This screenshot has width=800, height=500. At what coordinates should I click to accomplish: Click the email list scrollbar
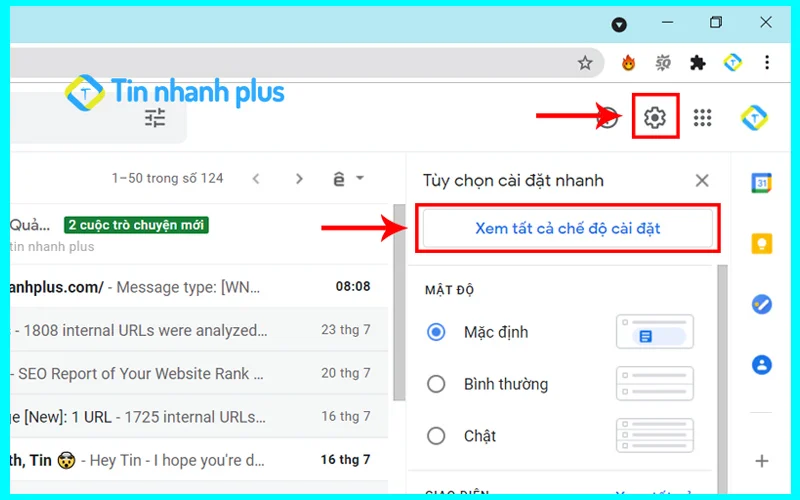[x=399, y=302]
